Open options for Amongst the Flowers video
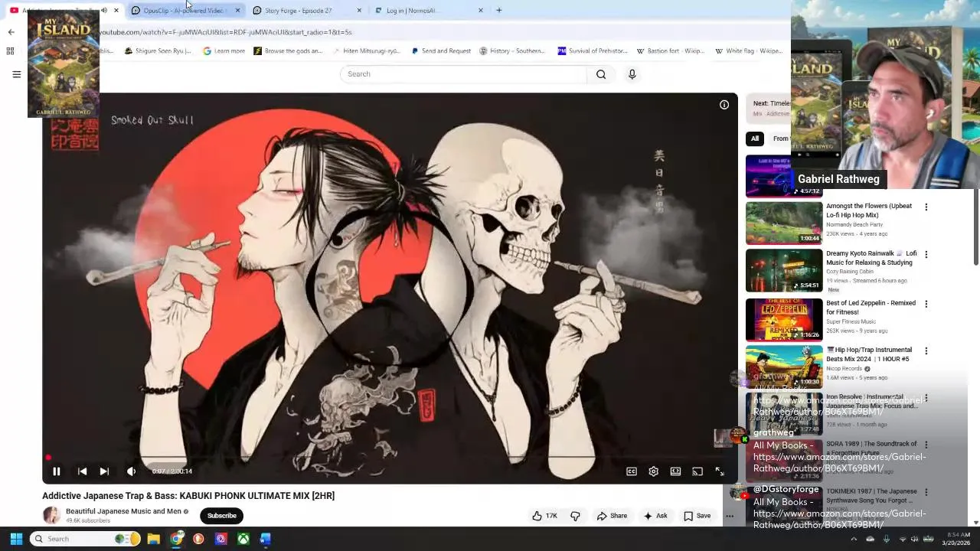The image size is (980, 551). (926, 207)
